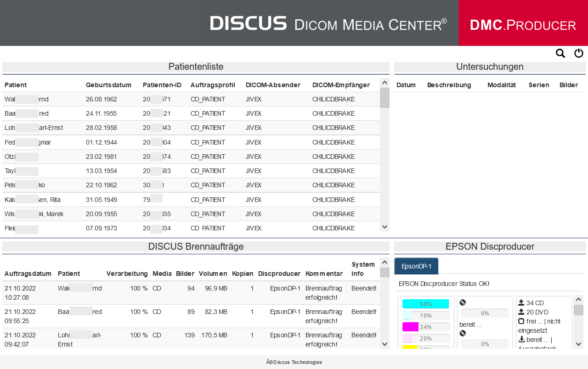Click 'EPSON Discproducer Status OK!' message
Image resolution: width=588 pixels, height=369 pixels.
point(444,284)
